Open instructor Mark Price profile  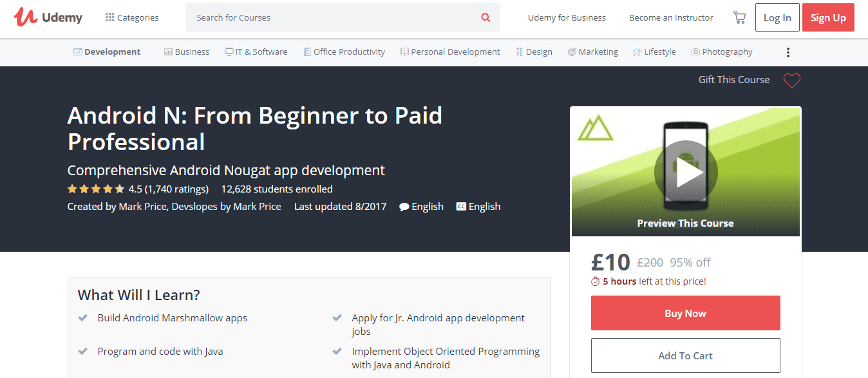click(141, 207)
